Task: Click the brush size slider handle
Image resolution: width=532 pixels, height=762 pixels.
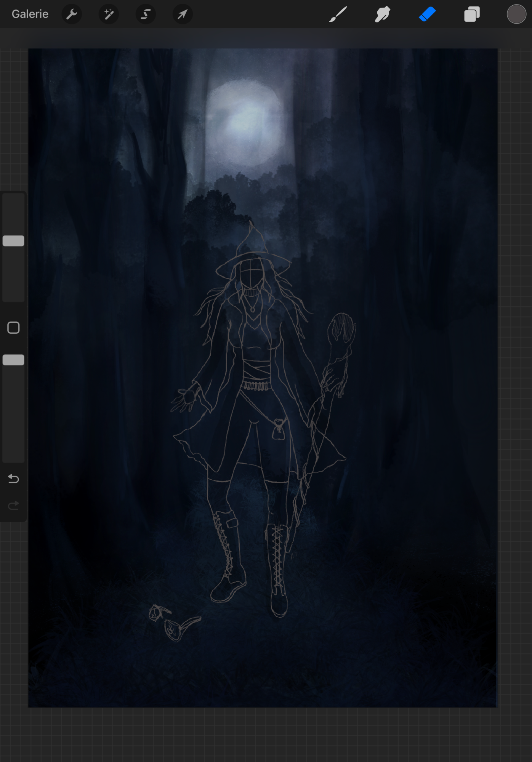Action: click(x=13, y=241)
